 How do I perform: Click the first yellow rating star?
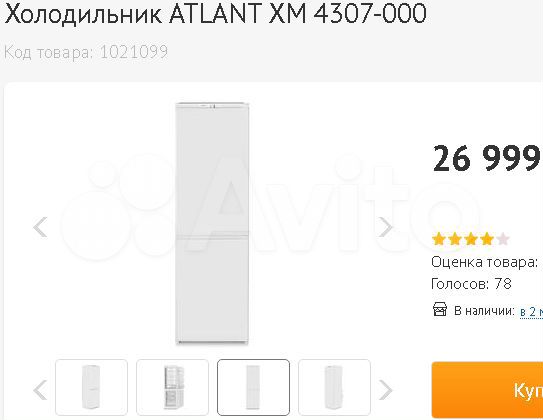coord(439,239)
